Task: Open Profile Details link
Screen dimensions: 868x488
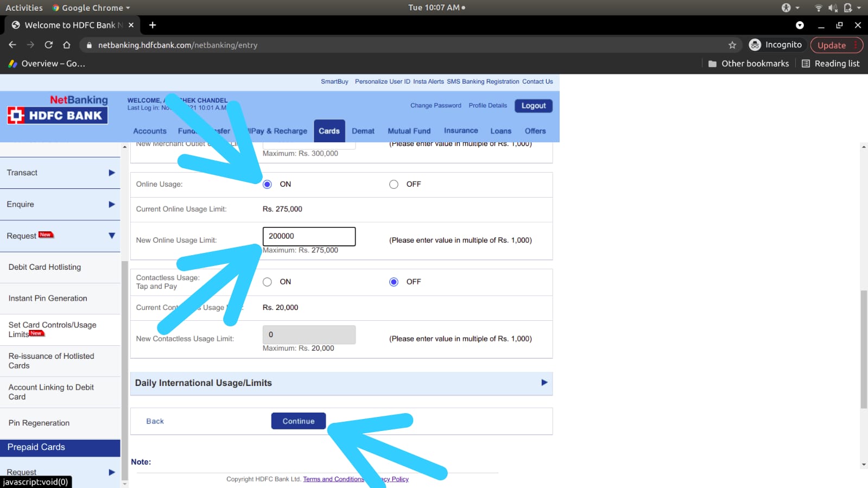Action: [x=488, y=105]
